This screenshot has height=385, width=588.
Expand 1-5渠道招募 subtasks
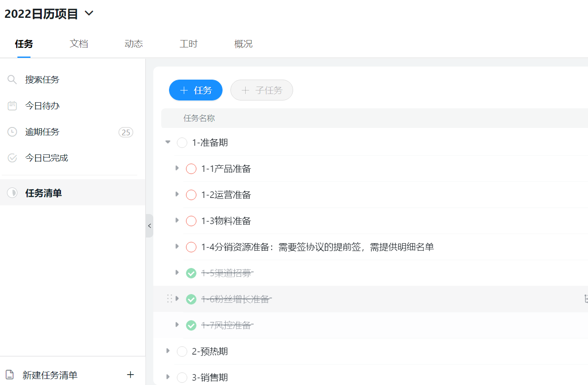tap(177, 272)
